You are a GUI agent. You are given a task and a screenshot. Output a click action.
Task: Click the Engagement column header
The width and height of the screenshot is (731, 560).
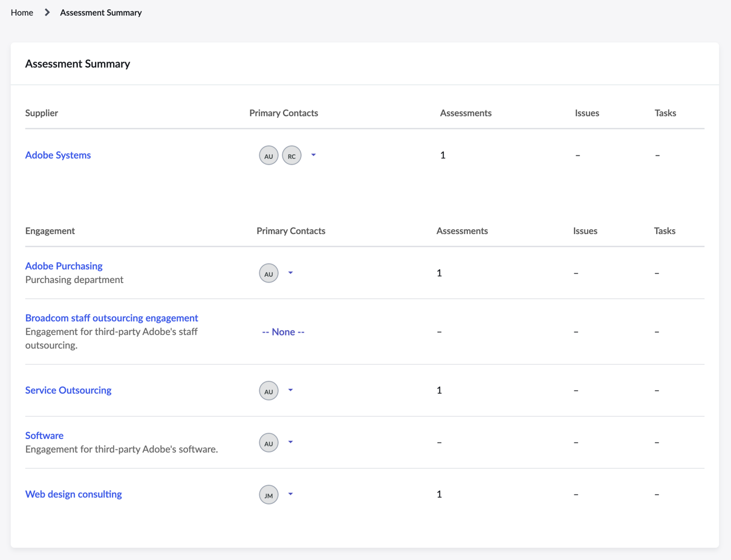(50, 230)
